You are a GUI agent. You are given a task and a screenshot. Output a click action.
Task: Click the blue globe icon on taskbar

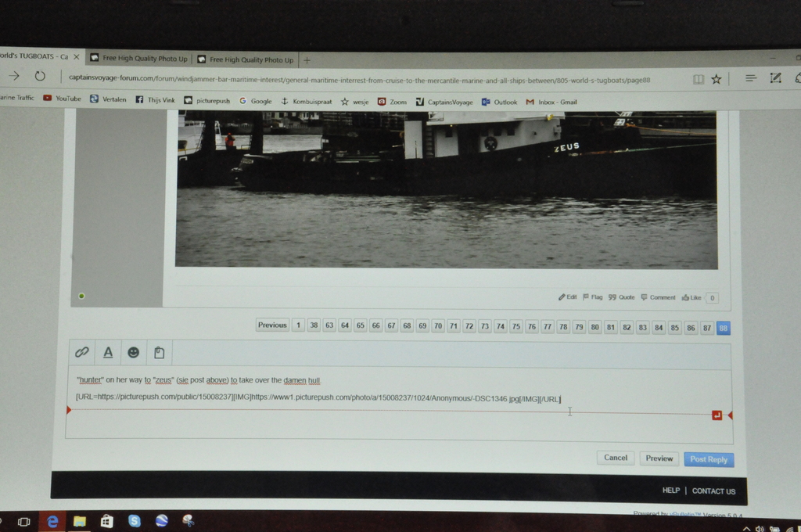[x=161, y=520]
